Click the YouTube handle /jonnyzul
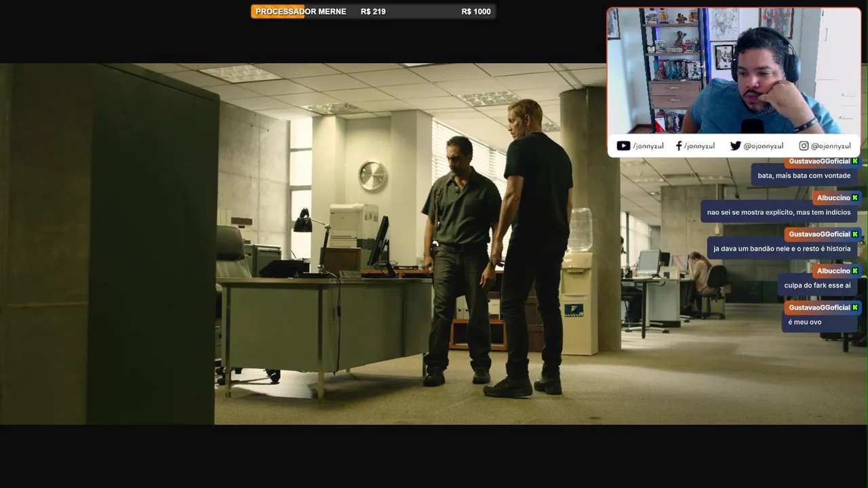This screenshot has width=868, height=488. (648, 146)
